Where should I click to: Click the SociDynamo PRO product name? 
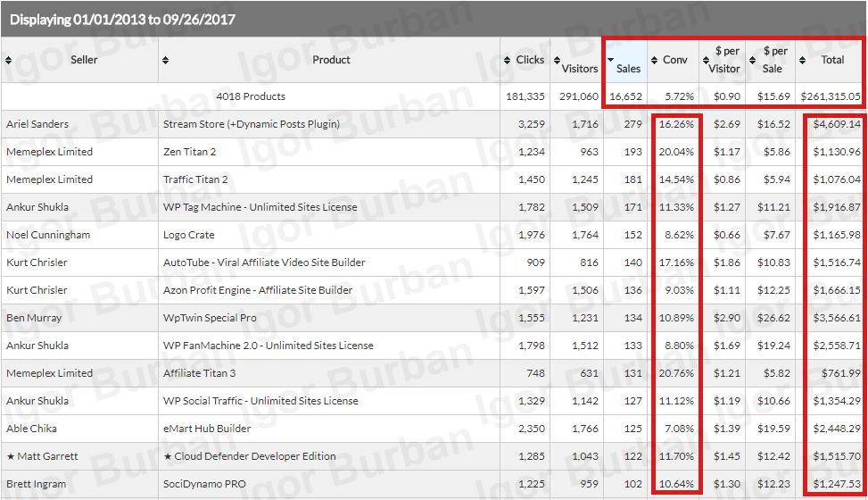pyautogui.click(x=204, y=484)
